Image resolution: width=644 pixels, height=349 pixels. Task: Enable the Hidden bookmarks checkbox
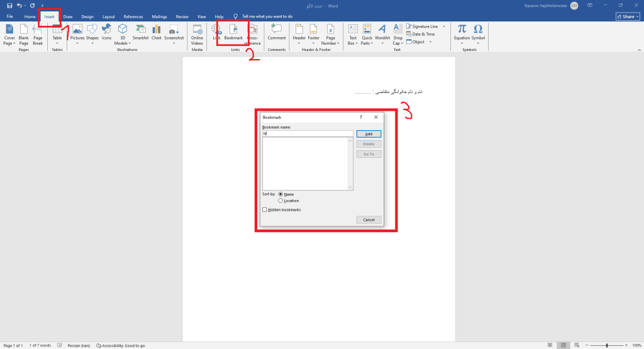265,209
